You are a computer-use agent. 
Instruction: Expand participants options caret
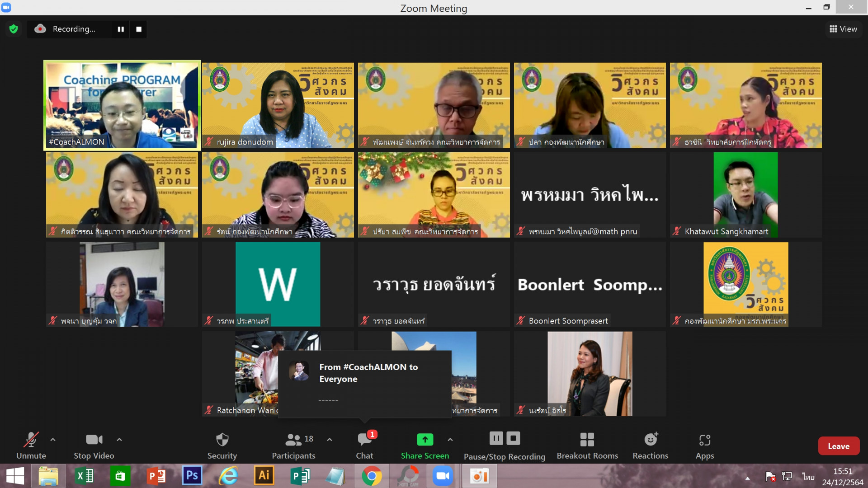330,439
